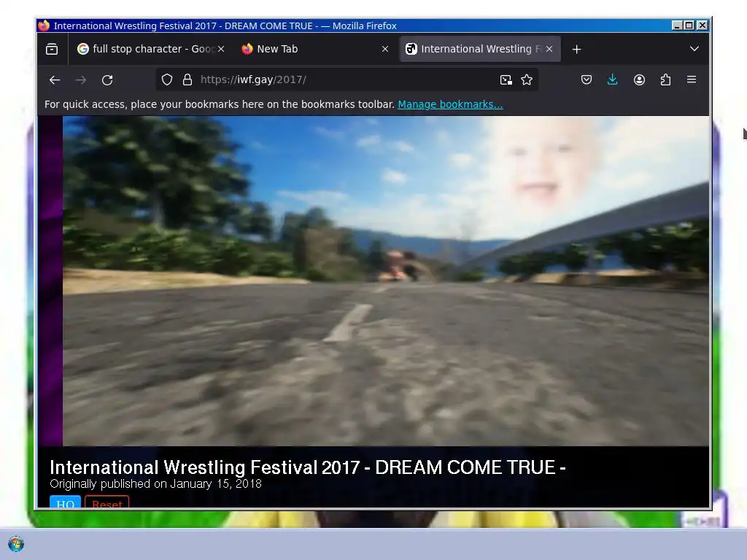This screenshot has height=560, width=747.
Task: Open the picture-in-picture icon in address bar
Action: (506, 79)
